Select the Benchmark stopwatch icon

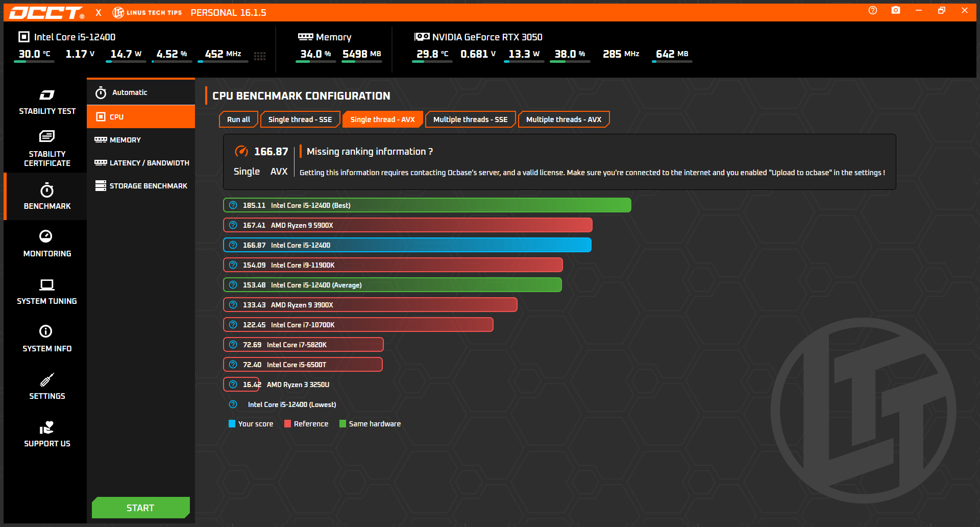pos(47,190)
